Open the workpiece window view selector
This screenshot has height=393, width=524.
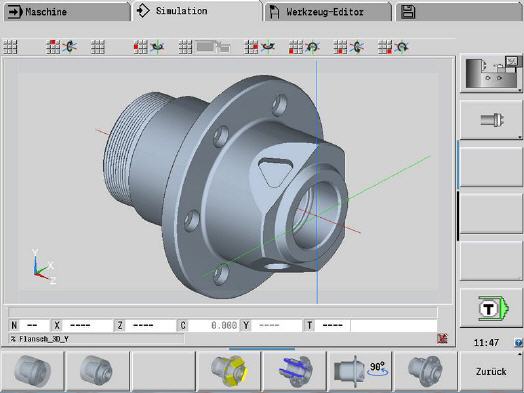(x=491, y=73)
